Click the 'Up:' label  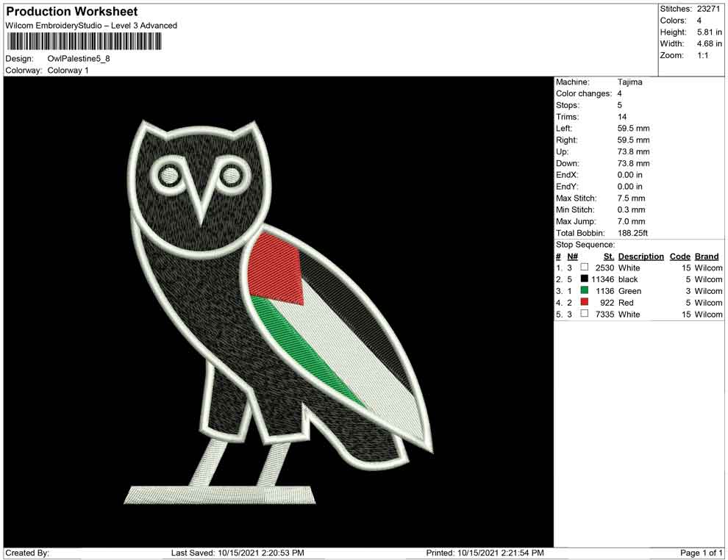point(562,151)
